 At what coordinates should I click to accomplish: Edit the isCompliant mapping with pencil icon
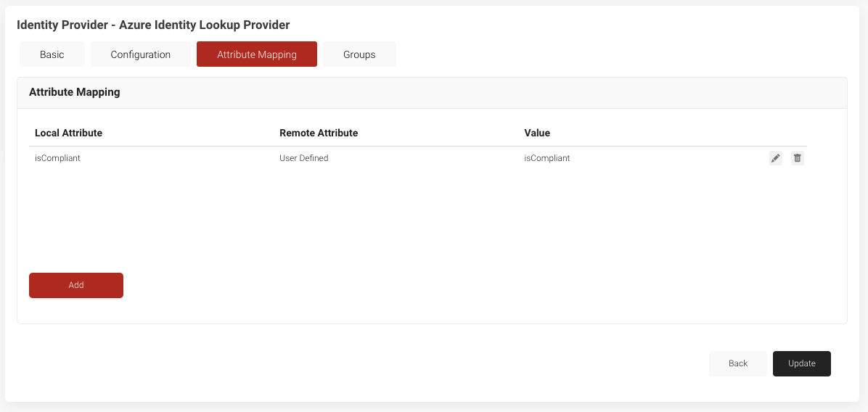click(x=775, y=158)
